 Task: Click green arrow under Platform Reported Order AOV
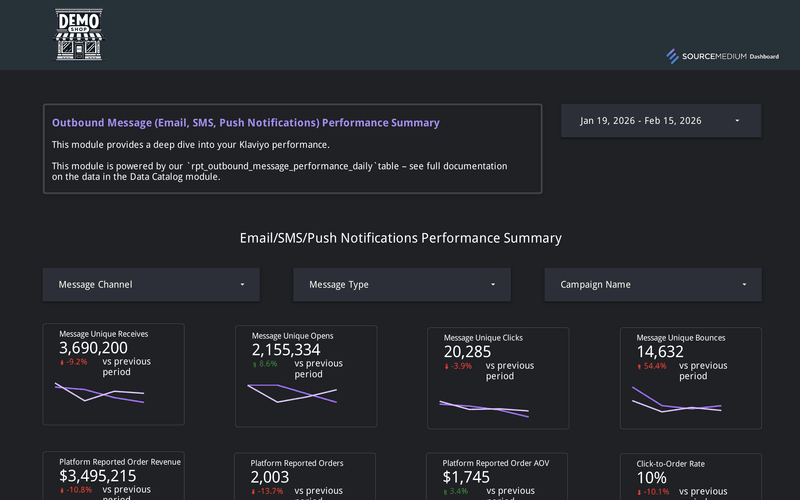446,491
